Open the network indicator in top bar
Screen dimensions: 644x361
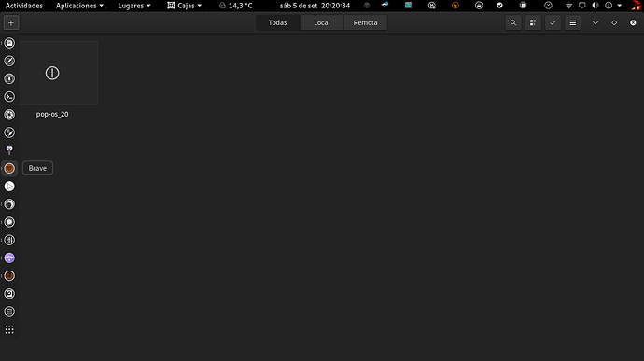tap(568, 6)
